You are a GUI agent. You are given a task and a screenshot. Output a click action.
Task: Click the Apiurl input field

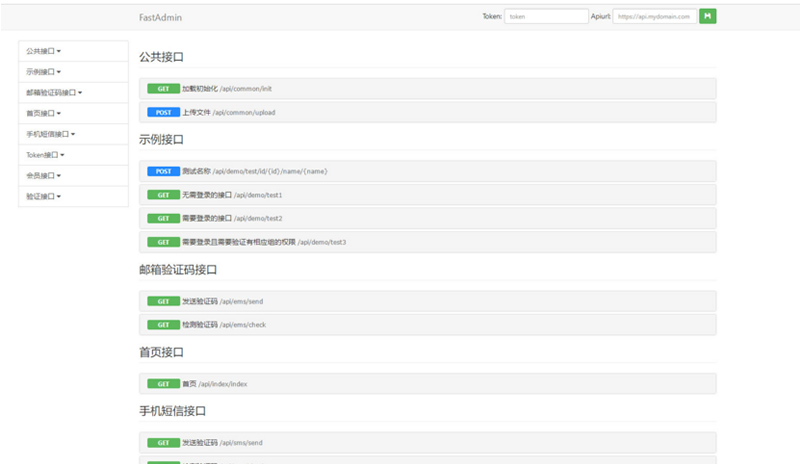[x=654, y=16]
